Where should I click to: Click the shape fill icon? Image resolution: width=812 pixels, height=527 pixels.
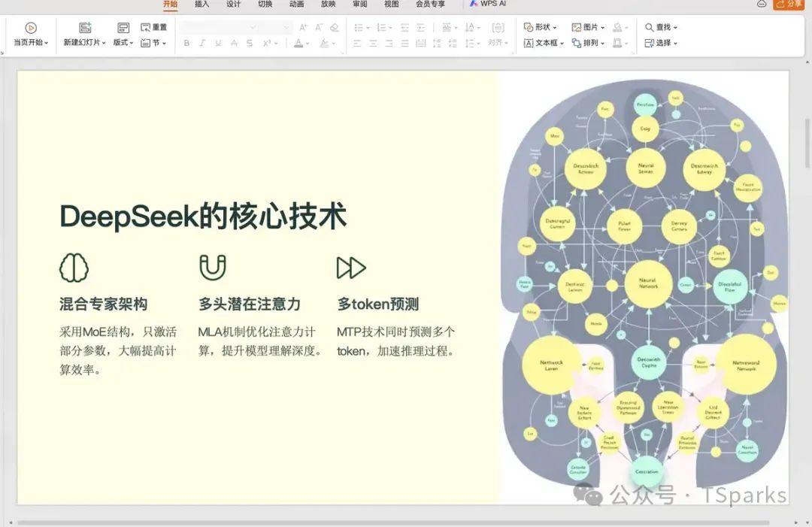[x=617, y=27]
